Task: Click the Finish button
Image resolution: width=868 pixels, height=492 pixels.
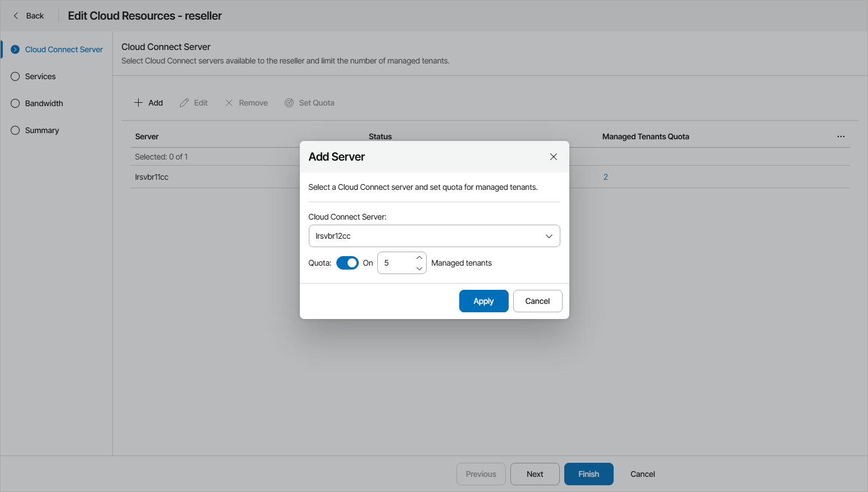Action: point(588,474)
